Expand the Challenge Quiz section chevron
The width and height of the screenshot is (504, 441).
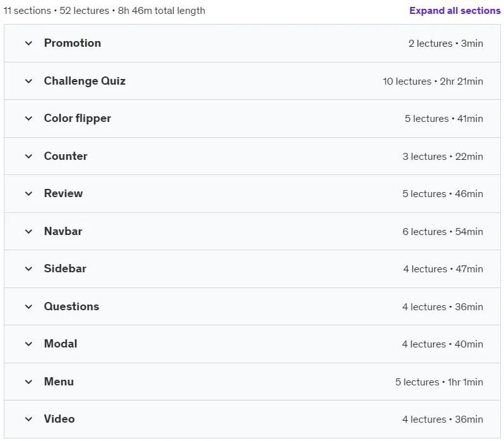coord(28,81)
